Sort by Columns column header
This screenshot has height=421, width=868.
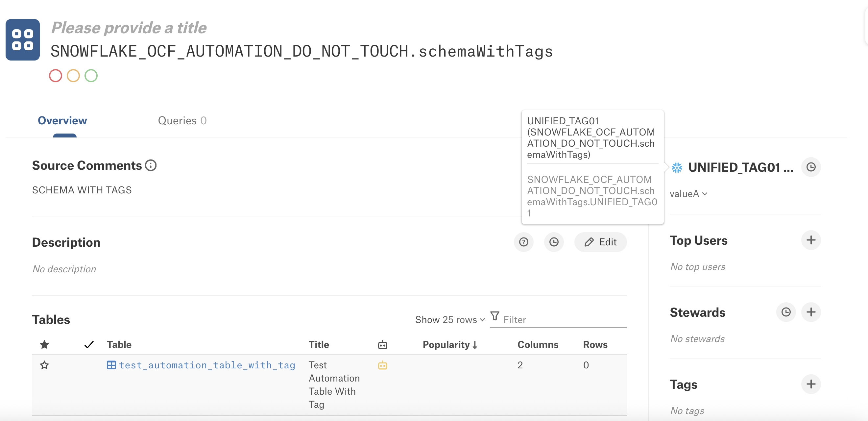click(x=538, y=344)
